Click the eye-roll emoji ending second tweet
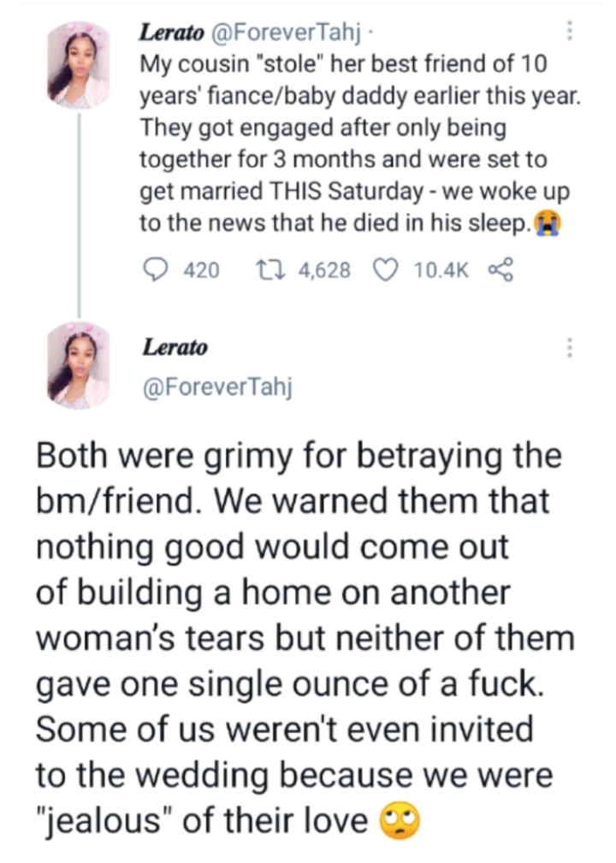The width and height of the screenshot is (616, 863). 399,820
